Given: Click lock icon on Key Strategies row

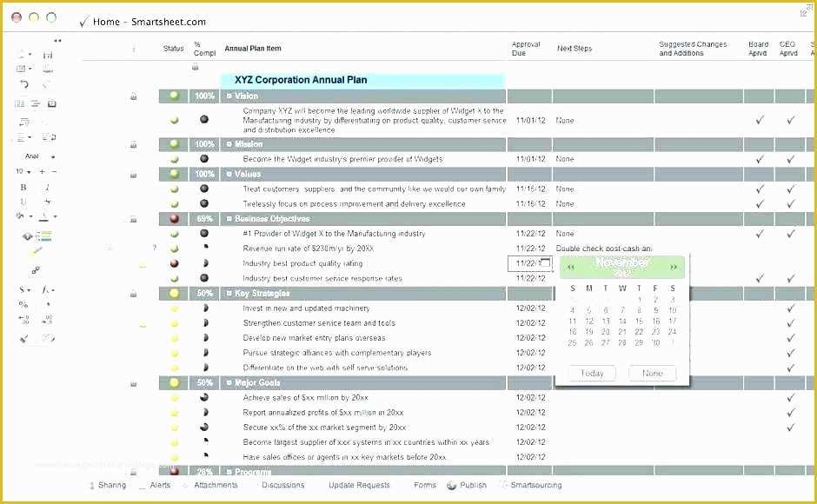Looking at the screenshot, I should 133,294.
